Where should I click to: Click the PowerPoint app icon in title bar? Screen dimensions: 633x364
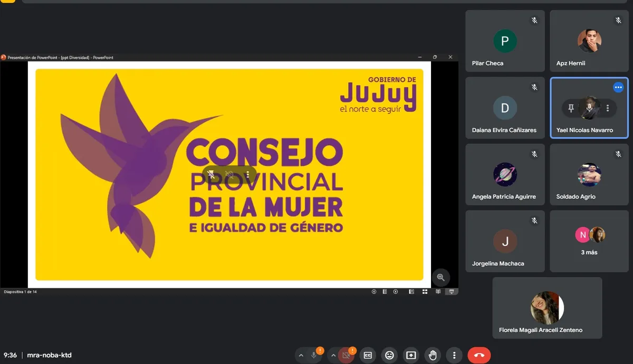(x=3, y=57)
